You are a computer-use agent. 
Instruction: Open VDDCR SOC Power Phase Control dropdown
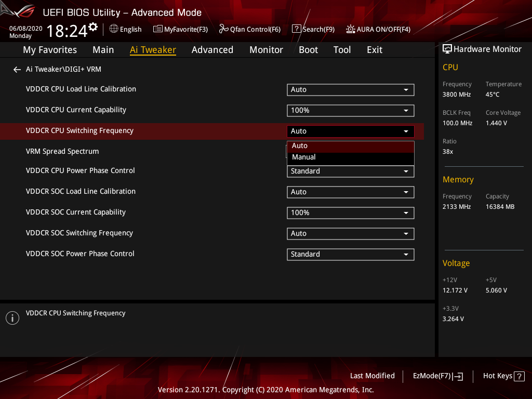point(351,255)
